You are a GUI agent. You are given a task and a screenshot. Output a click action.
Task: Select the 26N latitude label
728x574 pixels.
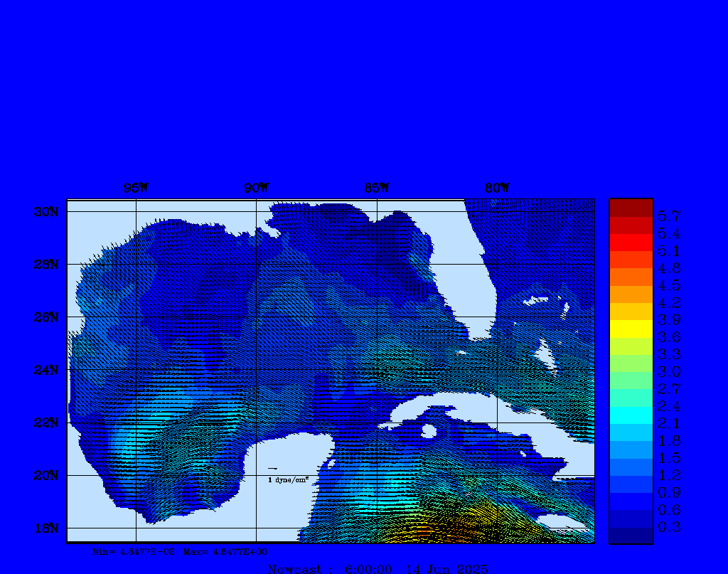46,317
